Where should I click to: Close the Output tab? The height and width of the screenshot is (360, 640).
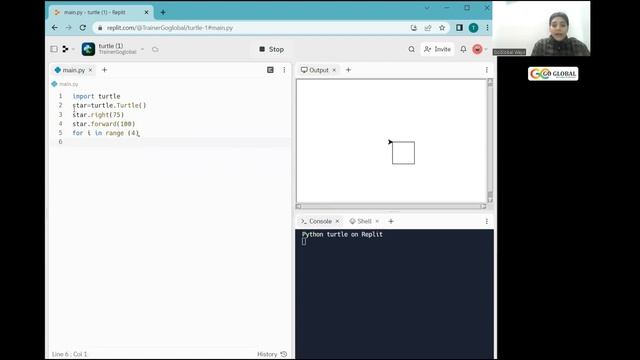coord(334,70)
